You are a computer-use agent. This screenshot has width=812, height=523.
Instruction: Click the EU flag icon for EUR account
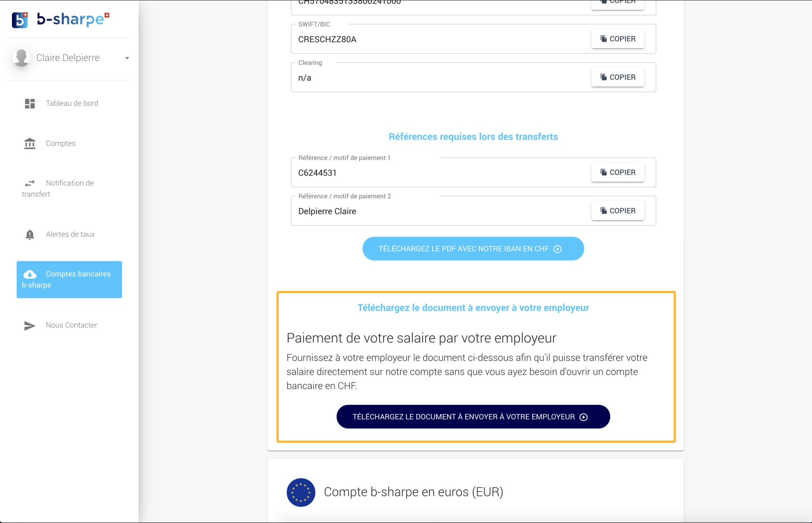coord(301,492)
